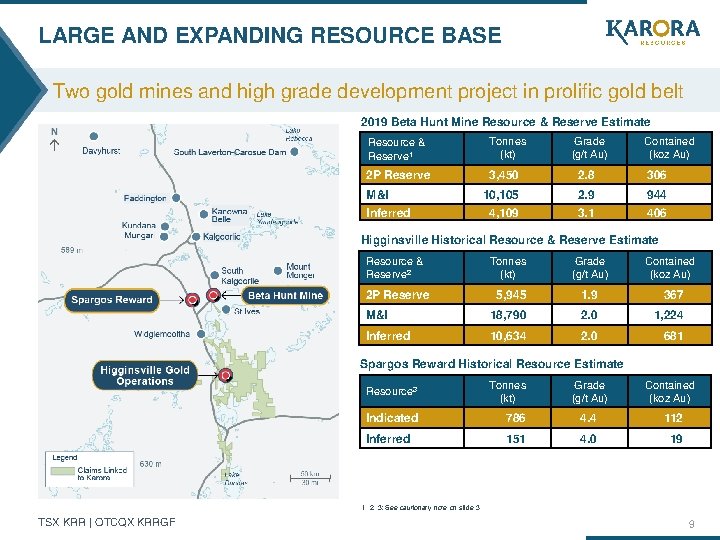Click the cautionary note footnote text
The height and width of the screenshot is (540, 720).
pos(421,507)
